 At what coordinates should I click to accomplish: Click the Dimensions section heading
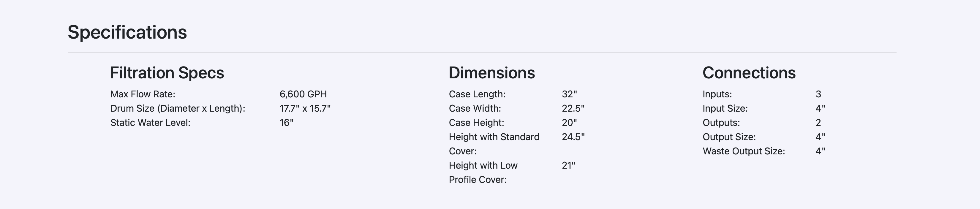click(491, 73)
